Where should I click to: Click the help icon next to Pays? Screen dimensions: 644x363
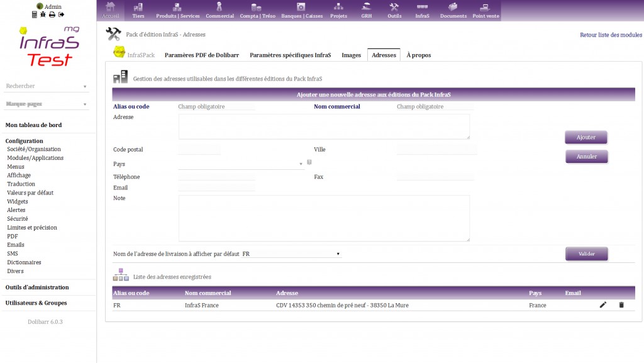click(x=309, y=162)
